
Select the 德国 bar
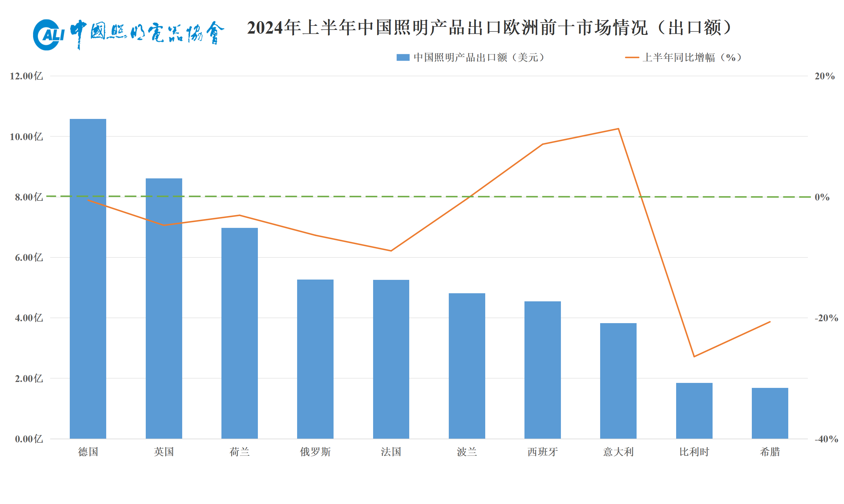88,279
